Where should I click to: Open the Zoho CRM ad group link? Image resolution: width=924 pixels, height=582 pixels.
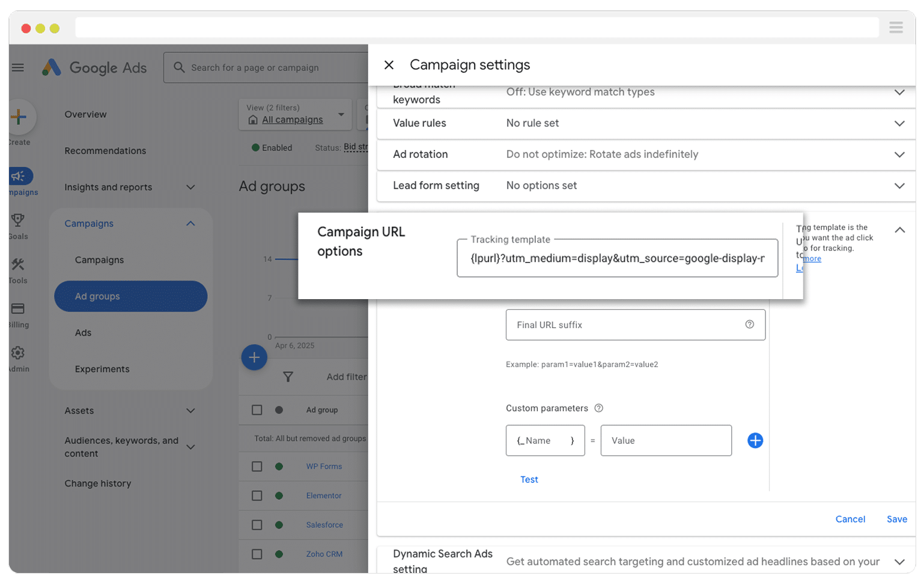point(324,554)
